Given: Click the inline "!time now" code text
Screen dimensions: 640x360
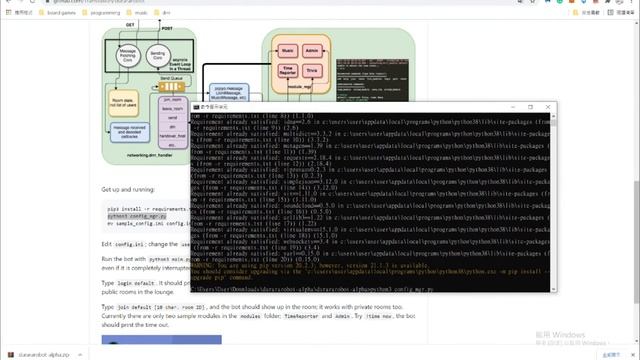Looking at the screenshot, I should tap(380, 316).
